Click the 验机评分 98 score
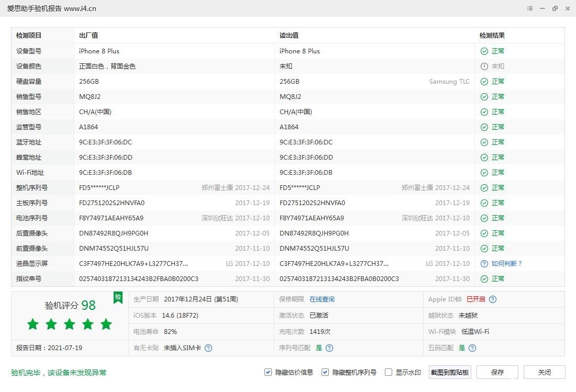The height and width of the screenshot is (392, 576). click(70, 305)
